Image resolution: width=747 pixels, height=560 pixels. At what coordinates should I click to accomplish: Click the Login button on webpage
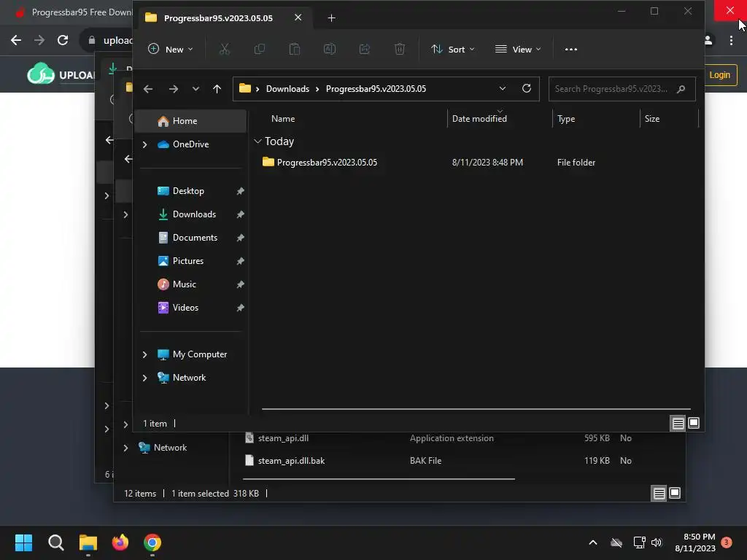tap(719, 75)
